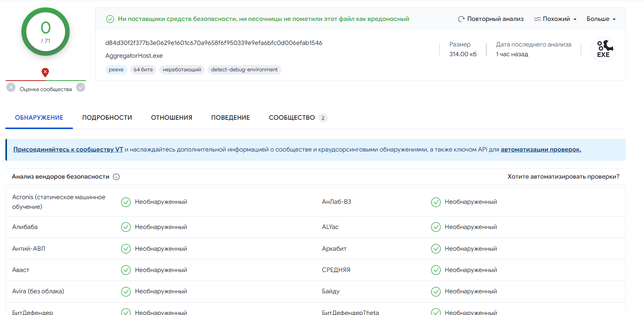The height and width of the screenshot is (315, 644).
Task: Click the file name AggregatorHost.exe
Action: (134, 56)
